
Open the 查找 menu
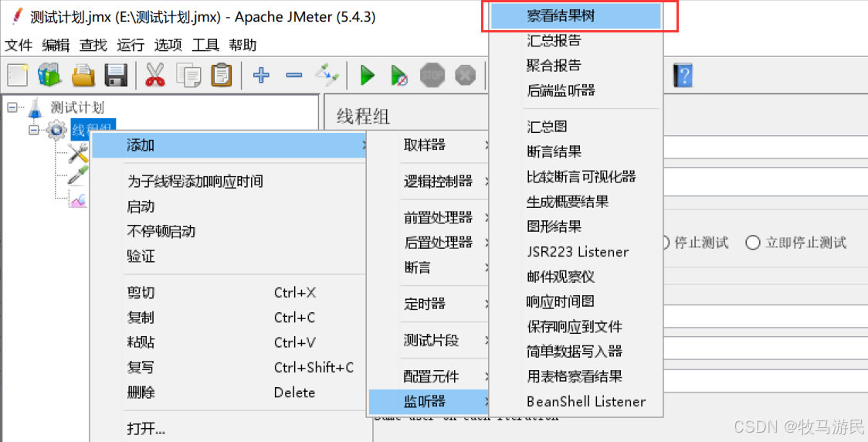click(93, 45)
